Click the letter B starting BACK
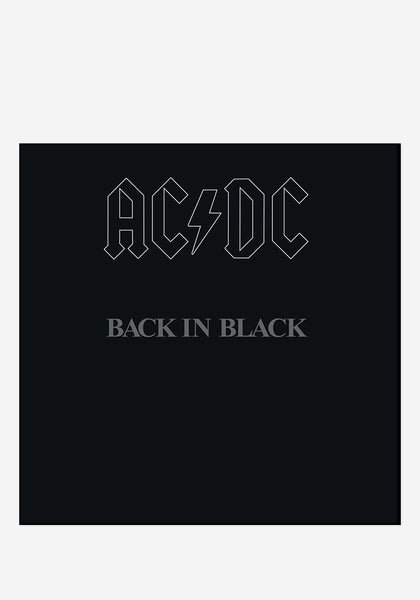420x600 pixels. click(114, 328)
